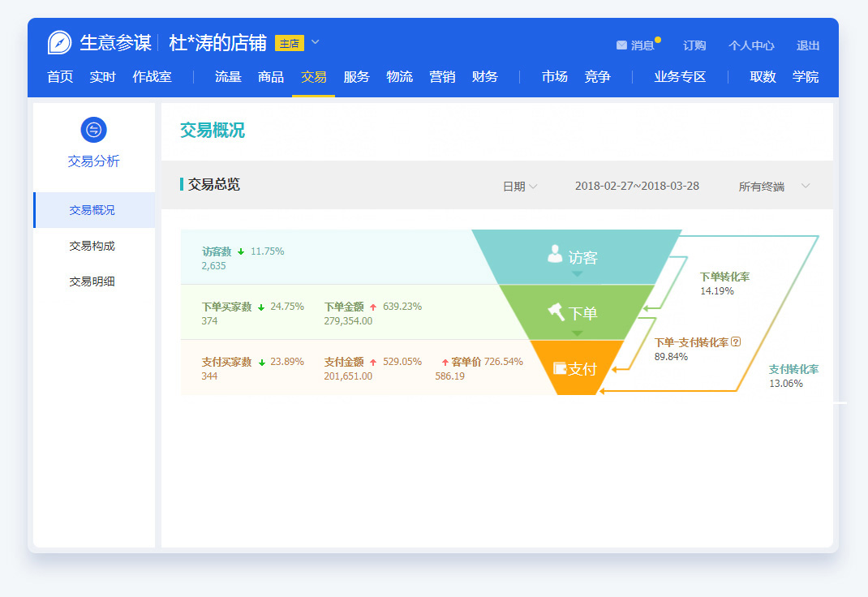Click the 退出 logout link

(x=808, y=45)
